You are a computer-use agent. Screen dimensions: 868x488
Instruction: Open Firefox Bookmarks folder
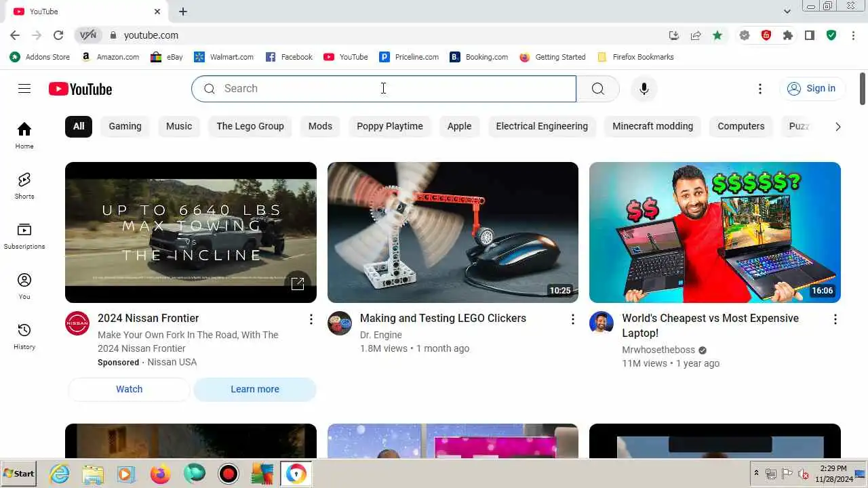coord(635,57)
